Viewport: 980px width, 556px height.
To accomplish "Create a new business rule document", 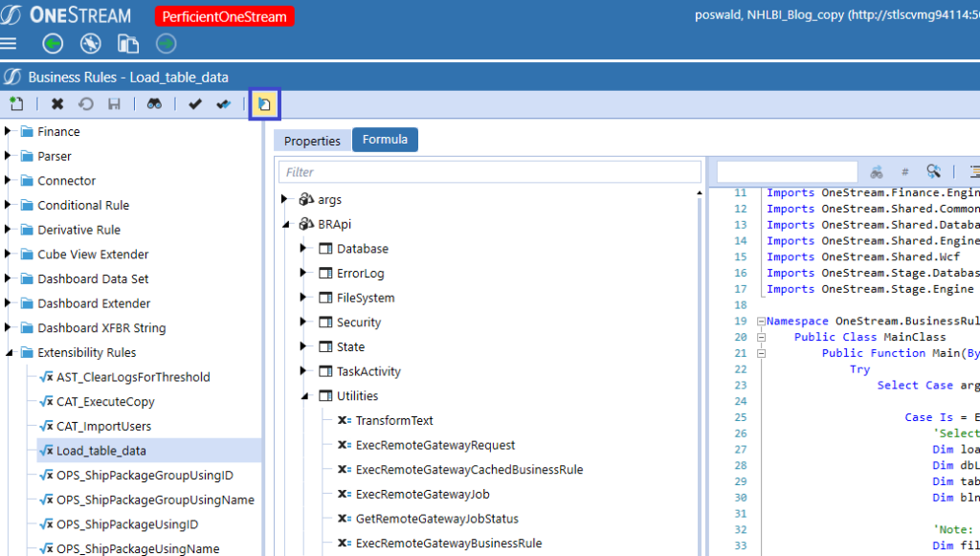I will tap(16, 103).
